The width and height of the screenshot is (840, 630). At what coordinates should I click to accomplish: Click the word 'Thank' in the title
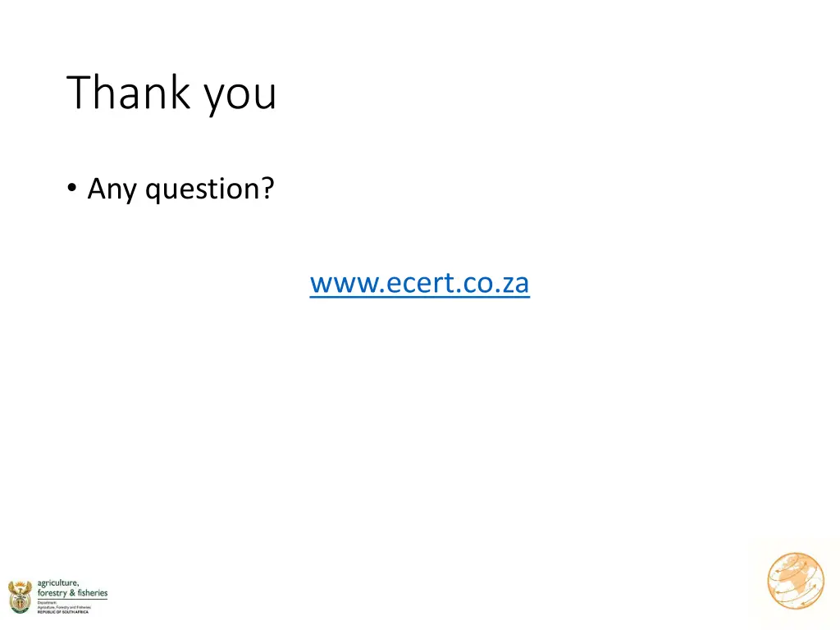[130, 93]
